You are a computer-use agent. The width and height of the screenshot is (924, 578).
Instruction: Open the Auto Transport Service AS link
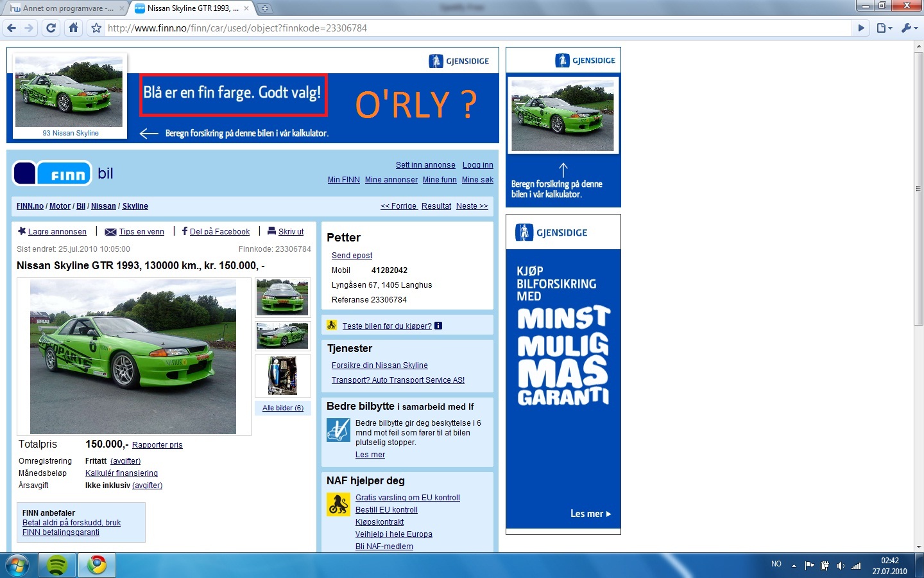[398, 380]
